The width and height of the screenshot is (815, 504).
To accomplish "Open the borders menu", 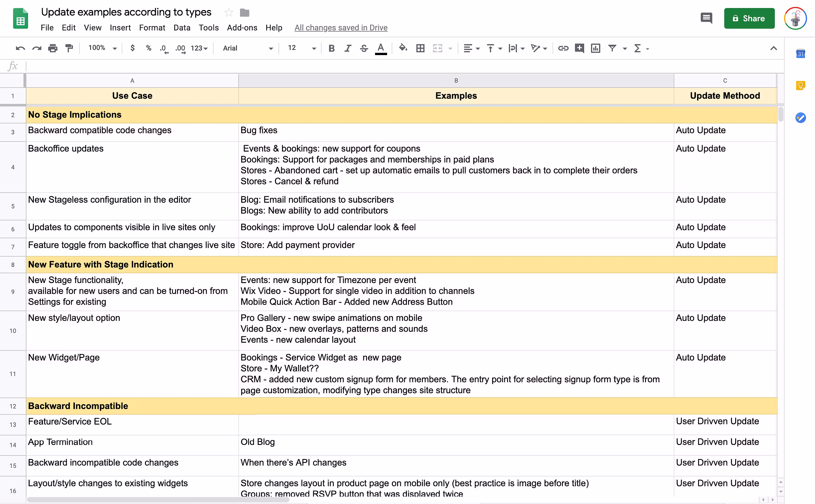I will click(421, 48).
